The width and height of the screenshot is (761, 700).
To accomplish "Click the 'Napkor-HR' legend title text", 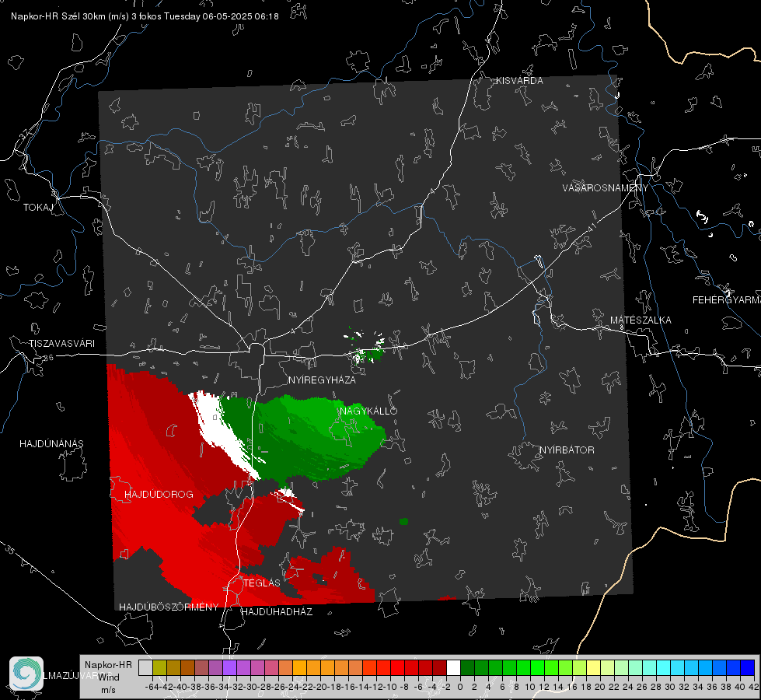I will pos(108,664).
